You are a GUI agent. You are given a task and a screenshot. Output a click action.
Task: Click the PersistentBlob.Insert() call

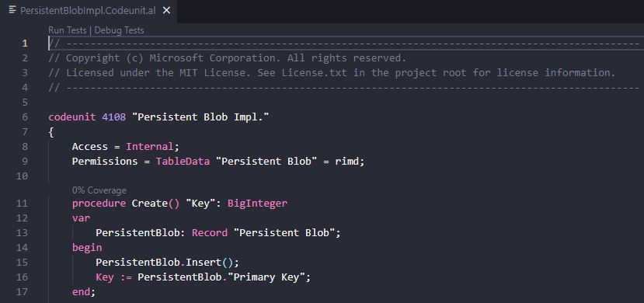click(x=167, y=263)
